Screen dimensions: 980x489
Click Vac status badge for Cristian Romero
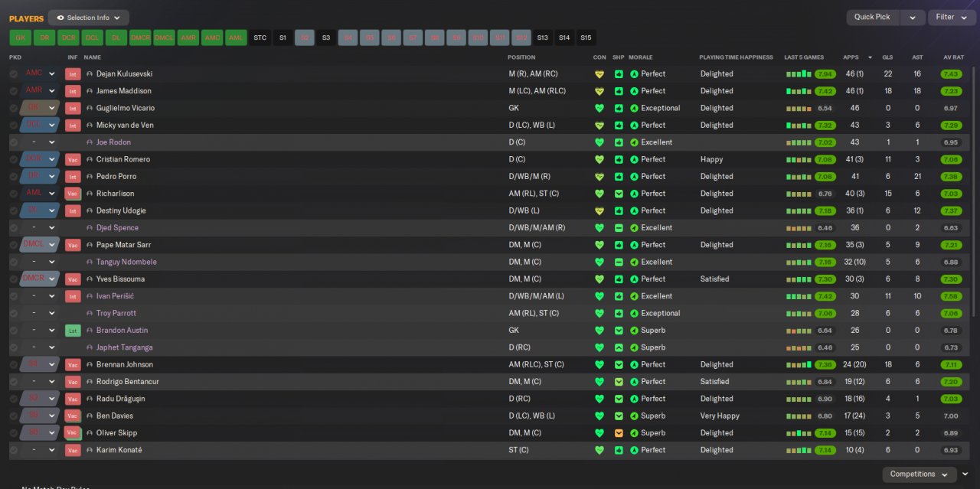[73, 160]
